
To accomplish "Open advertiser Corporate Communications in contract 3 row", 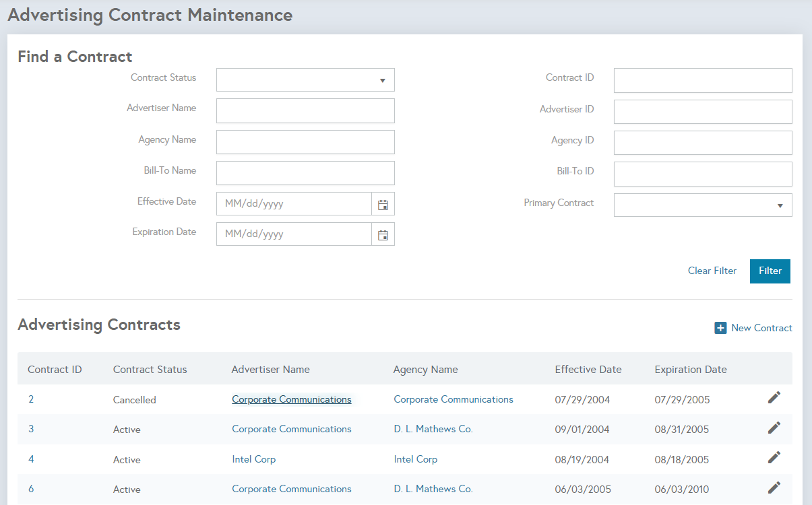I will (x=292, y=429).
